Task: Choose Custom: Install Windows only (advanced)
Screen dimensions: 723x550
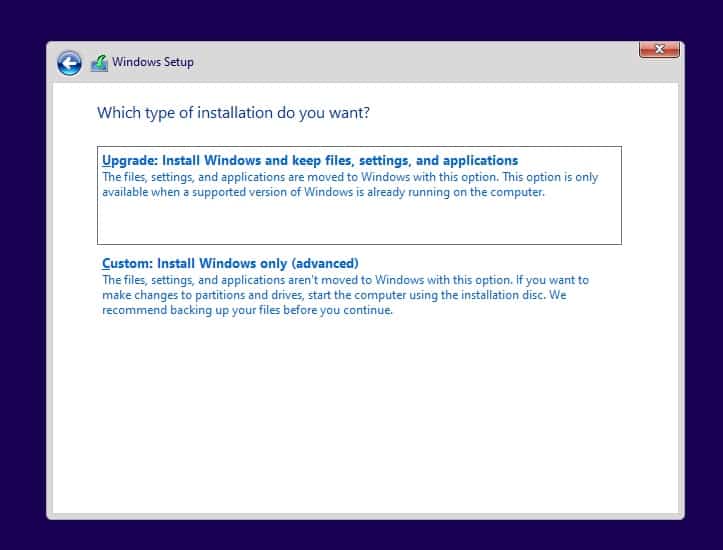Action: (230, 263)
